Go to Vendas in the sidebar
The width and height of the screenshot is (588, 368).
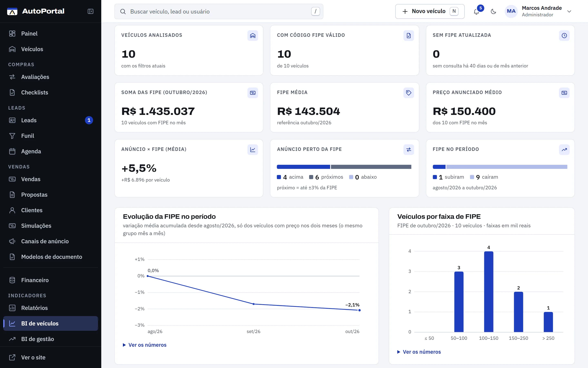pos(51,179)
